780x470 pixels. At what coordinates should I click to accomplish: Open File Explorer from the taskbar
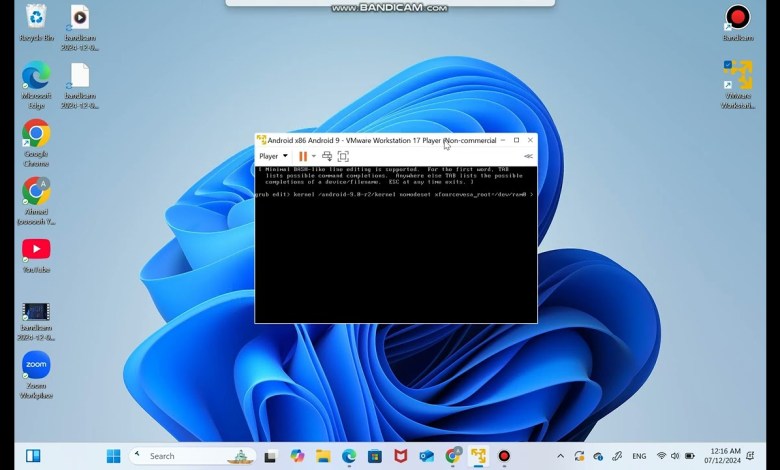(323, 456)
